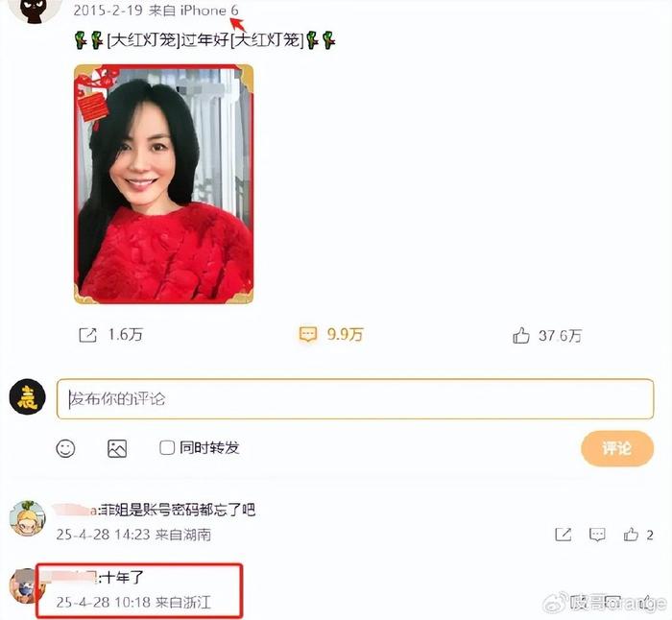Focus the 发布你的评论 comment input box

355,398
